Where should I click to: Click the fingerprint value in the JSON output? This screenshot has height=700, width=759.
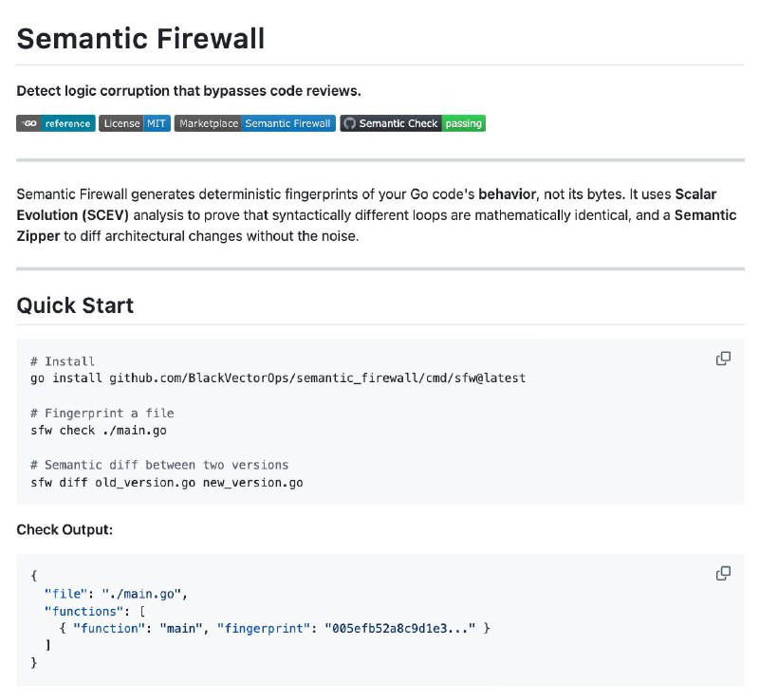point(401,628)
